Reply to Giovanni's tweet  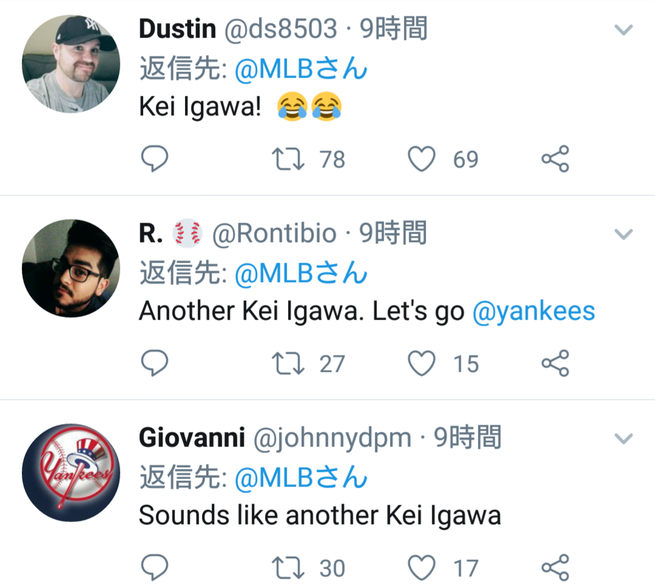[154, 568]
